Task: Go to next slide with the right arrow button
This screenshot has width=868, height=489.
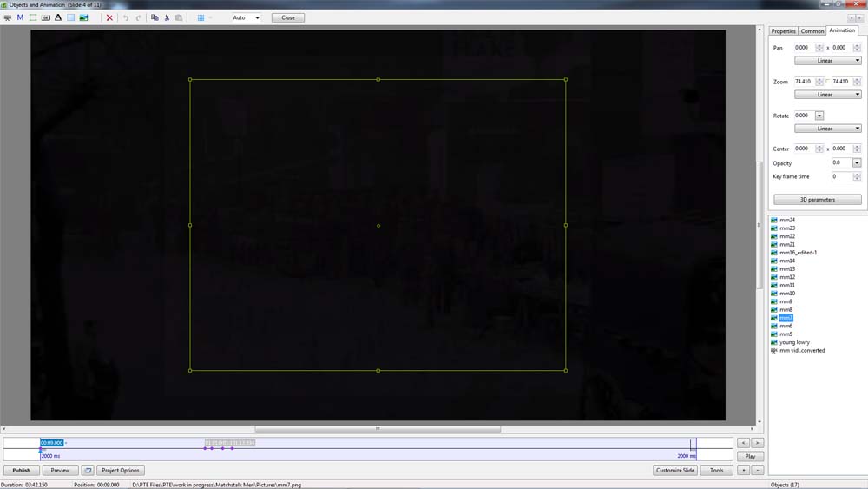Action: click(x=757, y=443)
